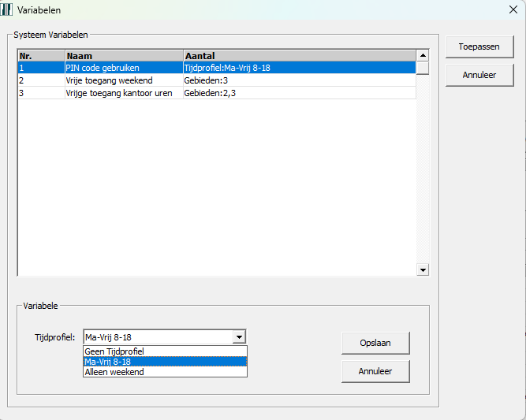Select the PIN code gebruiken row
526x420 pixels.
pos(124,68)
